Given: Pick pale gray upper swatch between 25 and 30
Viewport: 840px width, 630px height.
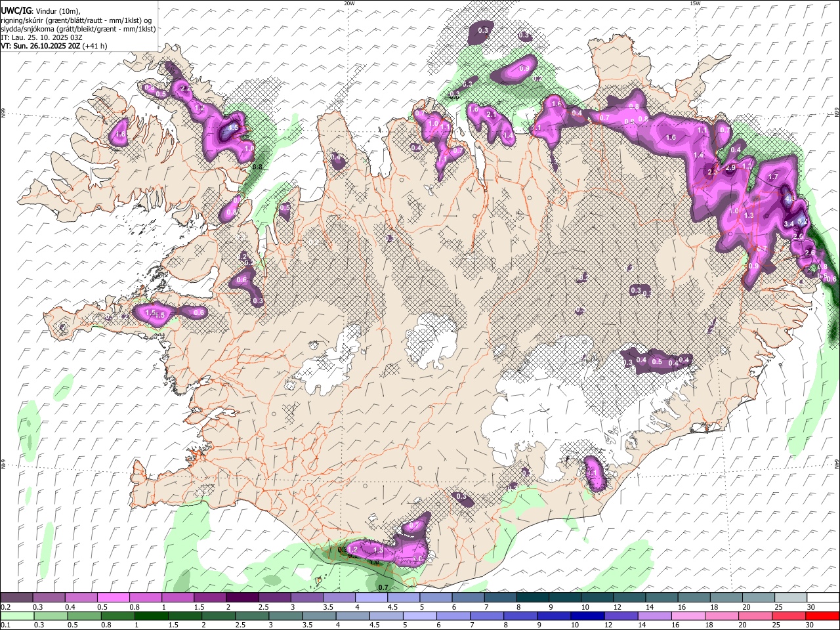Looking at the screenshot, I should click(x=791, y=598).
